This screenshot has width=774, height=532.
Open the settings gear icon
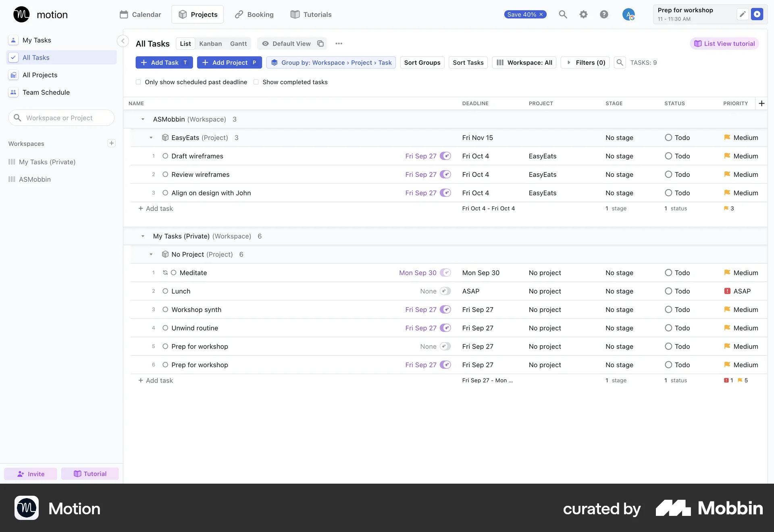[x=583, y=14]
